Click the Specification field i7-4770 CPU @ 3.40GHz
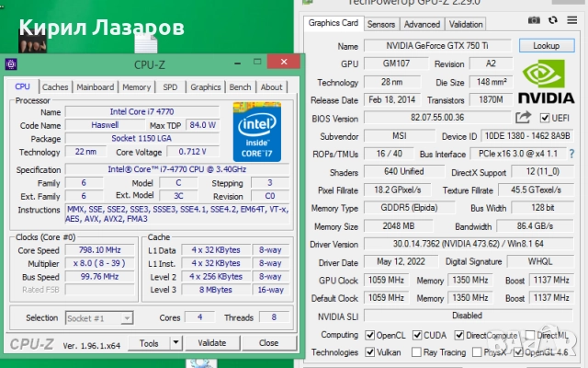 click(177, 169)
